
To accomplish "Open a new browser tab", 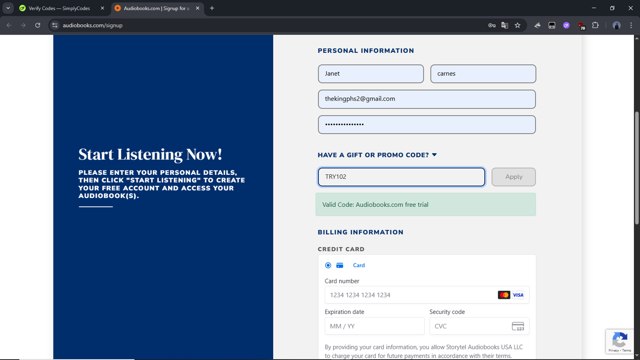I will click(x=212, y=8).
